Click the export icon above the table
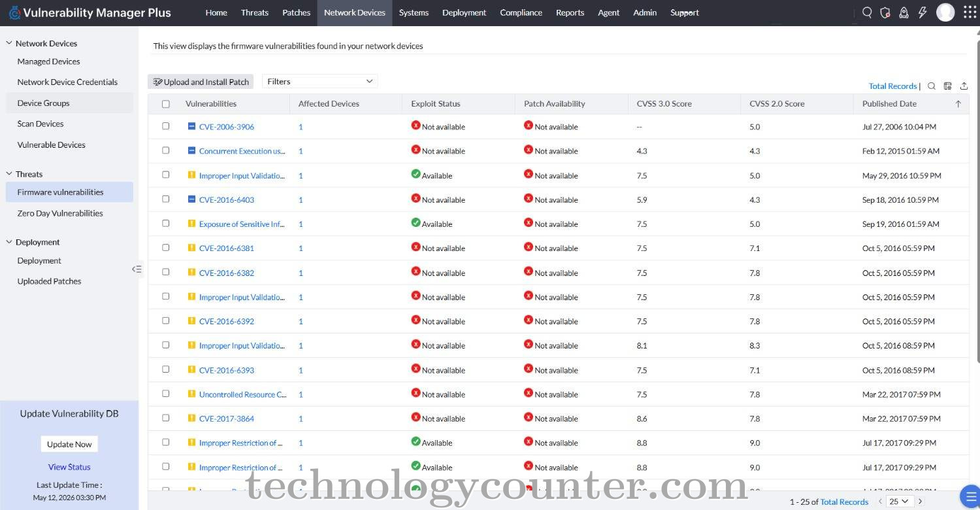980x510 pixels. (964, 86)
